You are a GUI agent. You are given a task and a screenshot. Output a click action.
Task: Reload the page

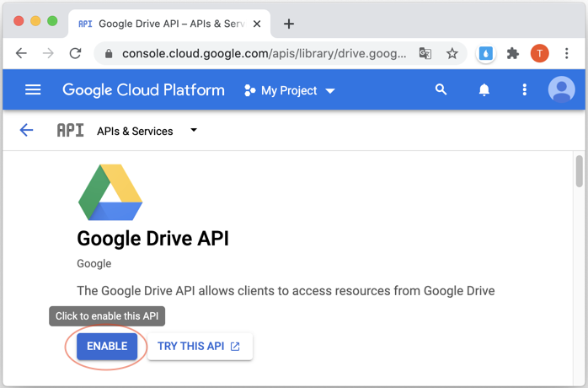tap(75, 53)
